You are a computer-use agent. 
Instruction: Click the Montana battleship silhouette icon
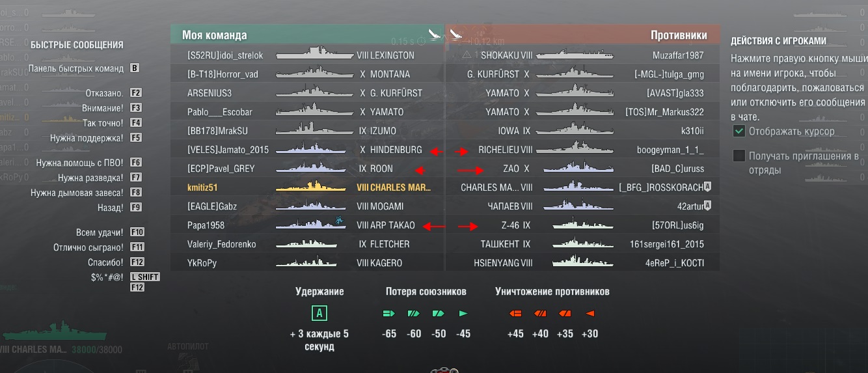(x=314, y=73)
